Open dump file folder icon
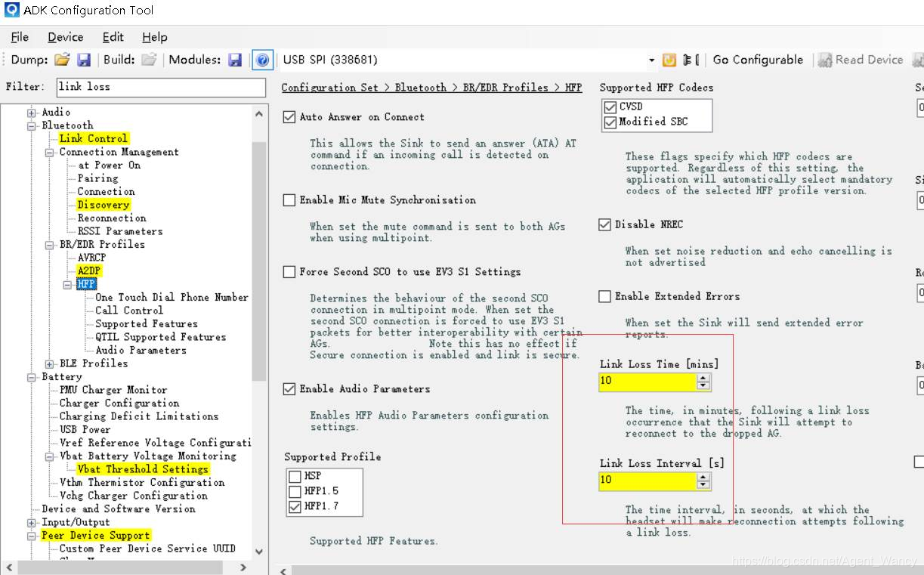 (x=62, y=60)
